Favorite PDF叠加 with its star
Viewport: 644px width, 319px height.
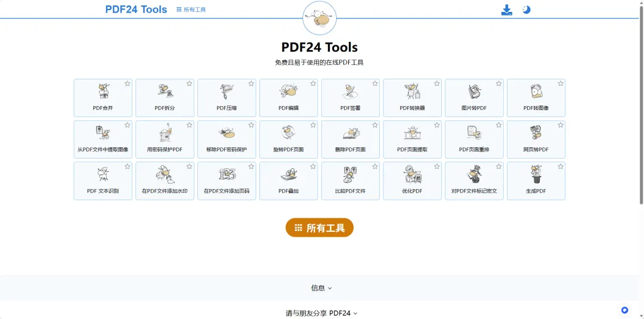pyautogui.click(x=313, y=166)
